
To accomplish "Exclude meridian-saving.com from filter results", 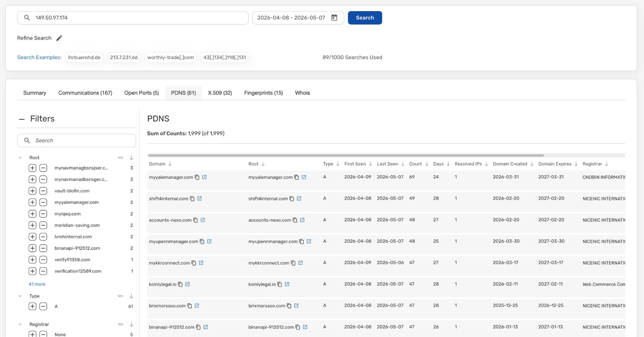I will (x=43, y=225).
